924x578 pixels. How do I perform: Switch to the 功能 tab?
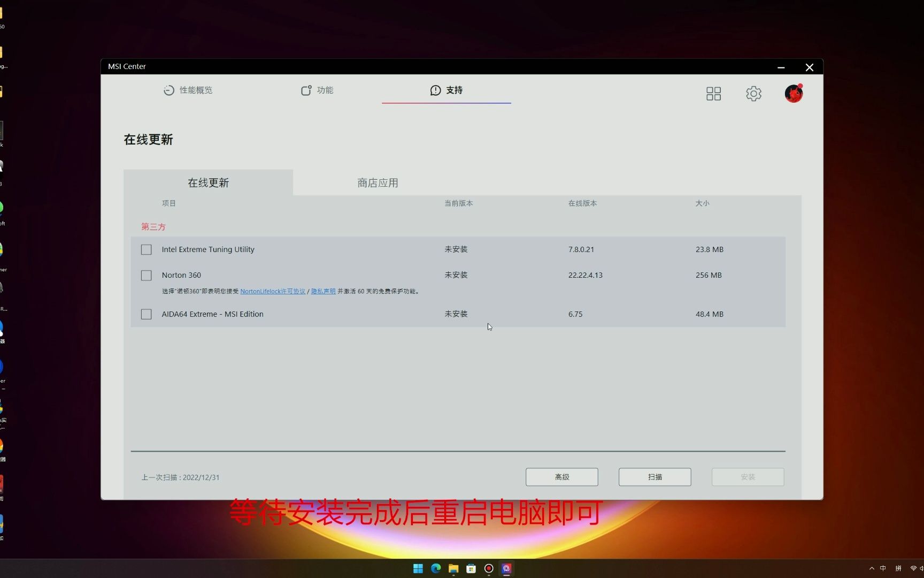317,90
